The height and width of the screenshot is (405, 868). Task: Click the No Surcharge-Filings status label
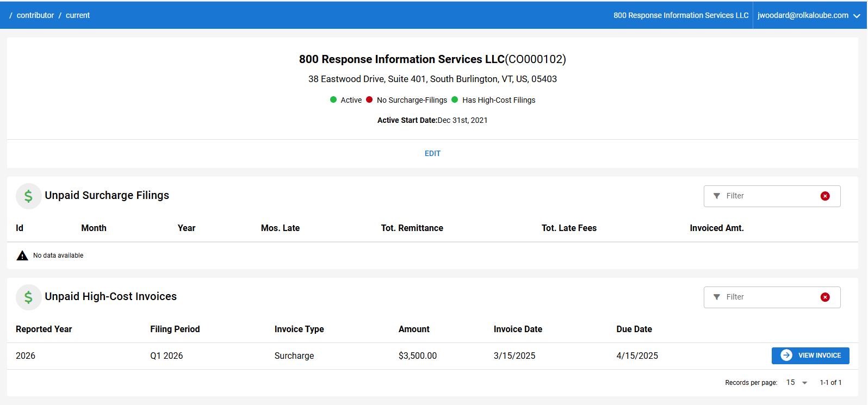click(412, 100)
